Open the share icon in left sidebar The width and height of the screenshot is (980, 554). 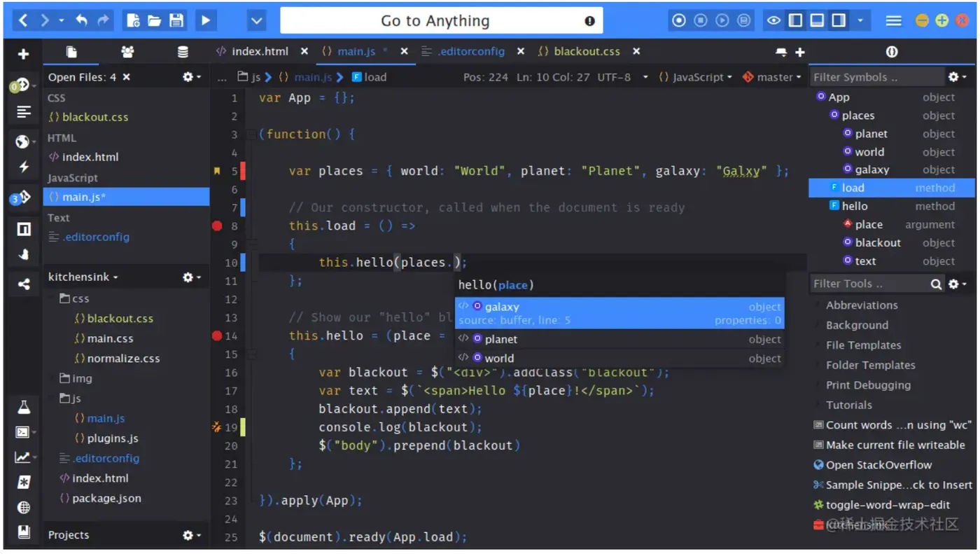[x=24, y=284]
